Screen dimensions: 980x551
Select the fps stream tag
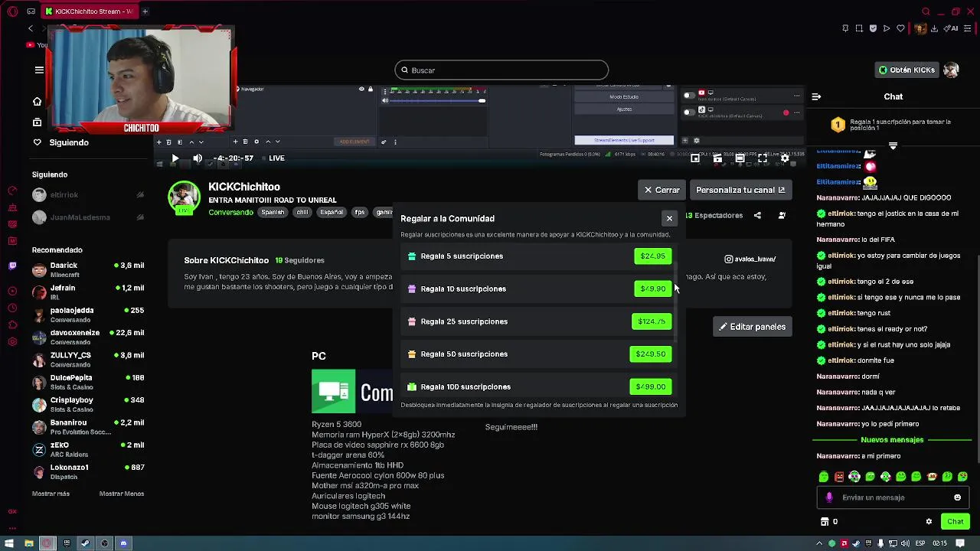(x=360, y=213)
